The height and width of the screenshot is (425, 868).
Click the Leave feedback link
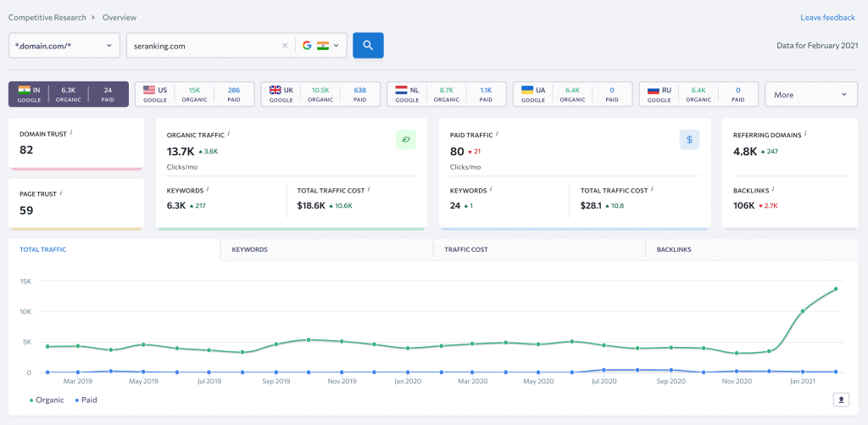coord(827,18)
